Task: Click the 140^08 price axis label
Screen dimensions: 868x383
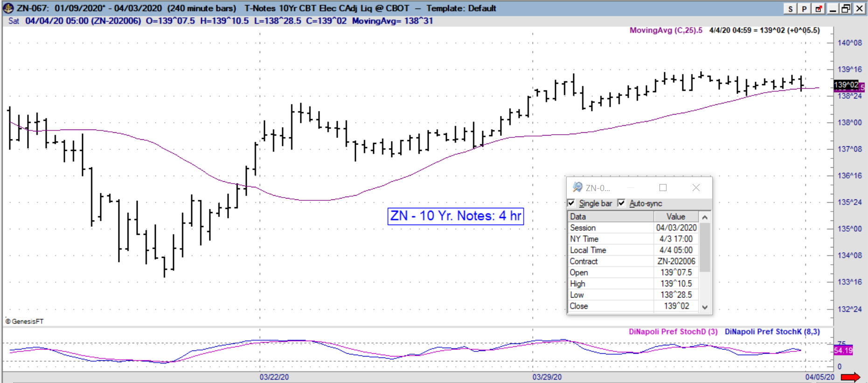Action: pyautogui.click(x=850, y=43)
